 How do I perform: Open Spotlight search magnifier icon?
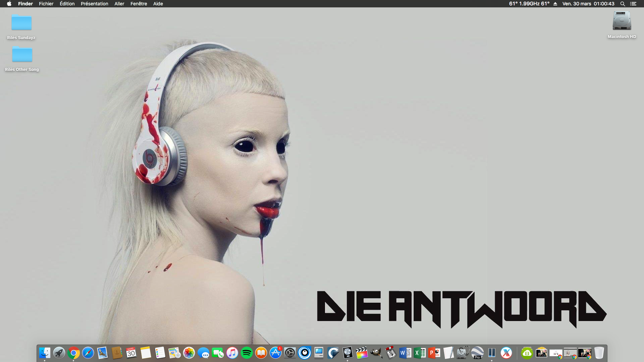pyautogui.click(x=623, y=4)
